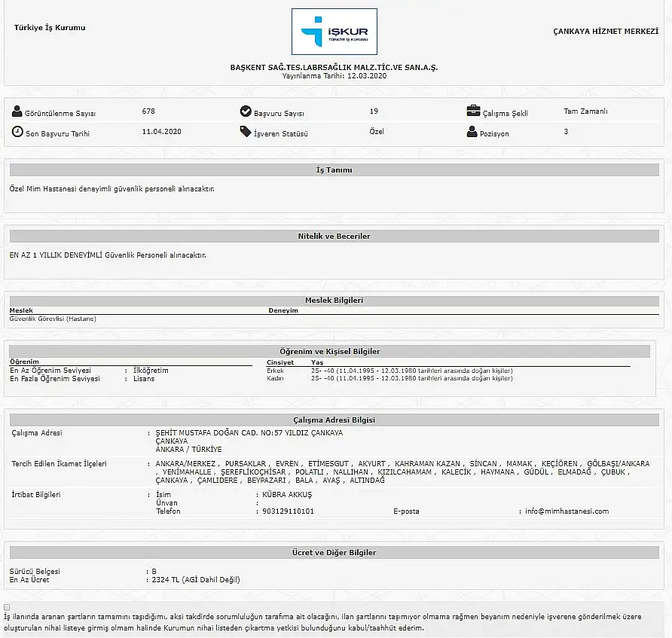Click the Meslek column header

(x=21, y=310)
